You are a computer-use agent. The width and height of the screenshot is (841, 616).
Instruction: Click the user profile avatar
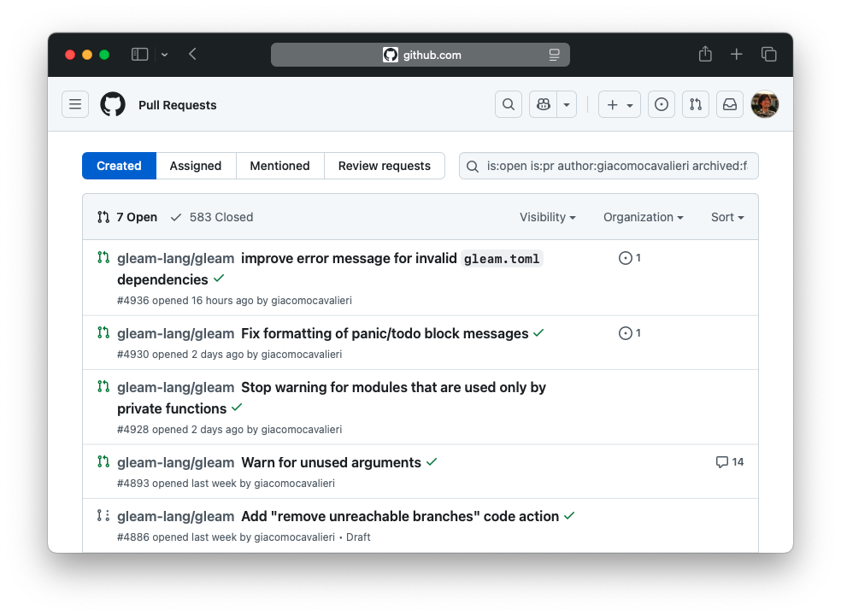point(764,104)
